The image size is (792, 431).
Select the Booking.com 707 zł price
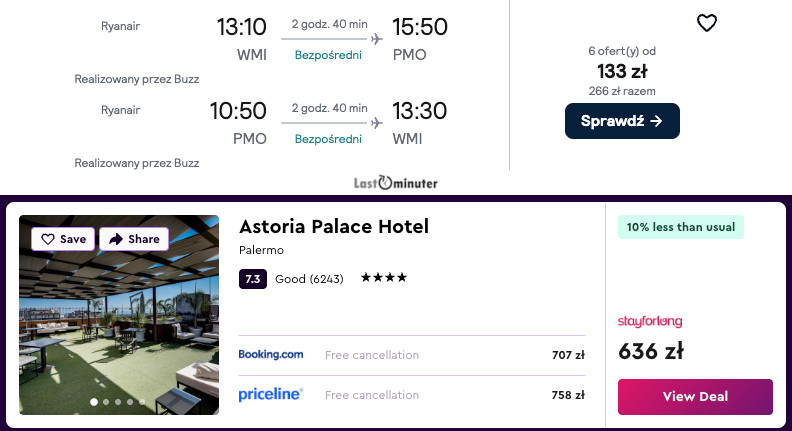[568, 355]
